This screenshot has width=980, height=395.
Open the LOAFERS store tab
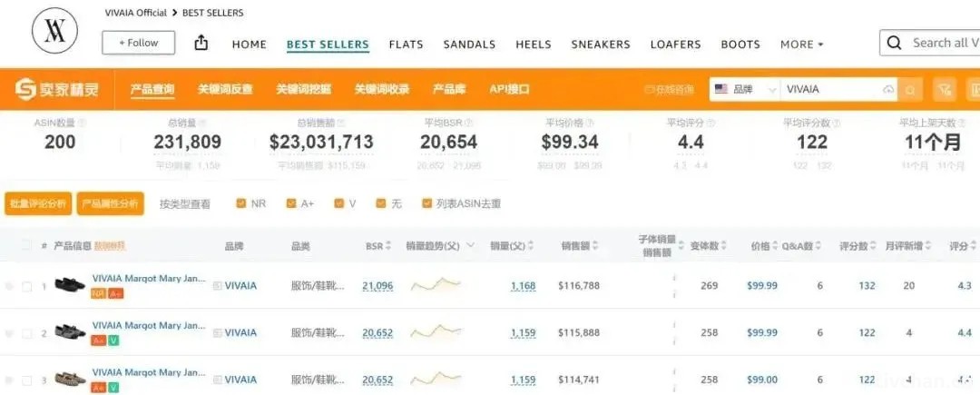click(x=676, y=44)
